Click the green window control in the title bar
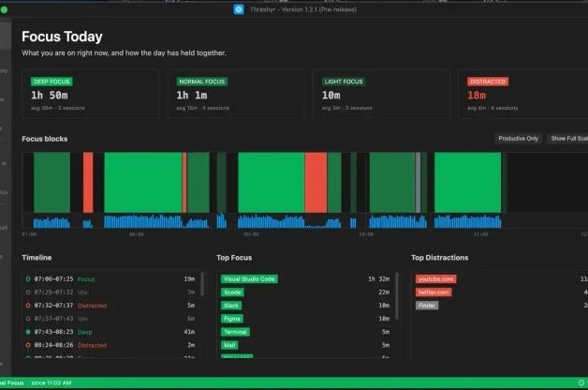 (x=4, y=10)
